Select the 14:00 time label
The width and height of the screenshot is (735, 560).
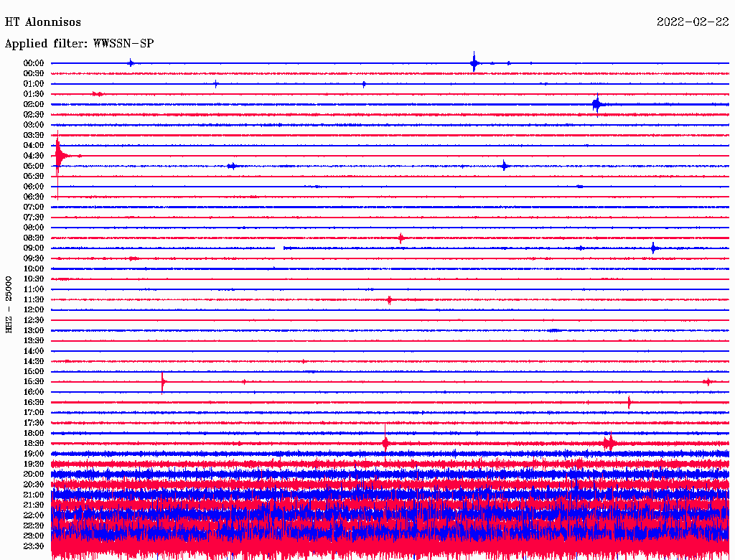click(34, 351)
